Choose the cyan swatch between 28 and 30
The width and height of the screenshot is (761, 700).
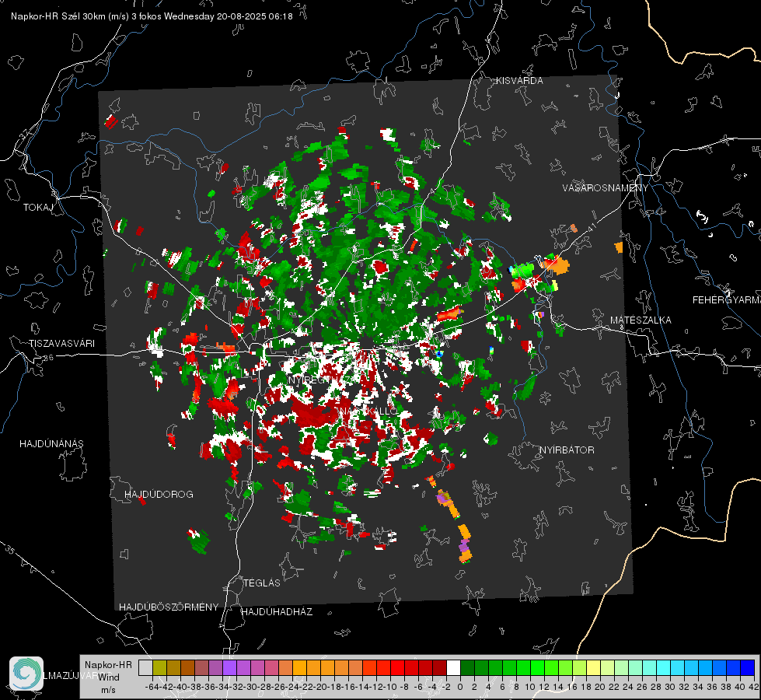point(664,667)
